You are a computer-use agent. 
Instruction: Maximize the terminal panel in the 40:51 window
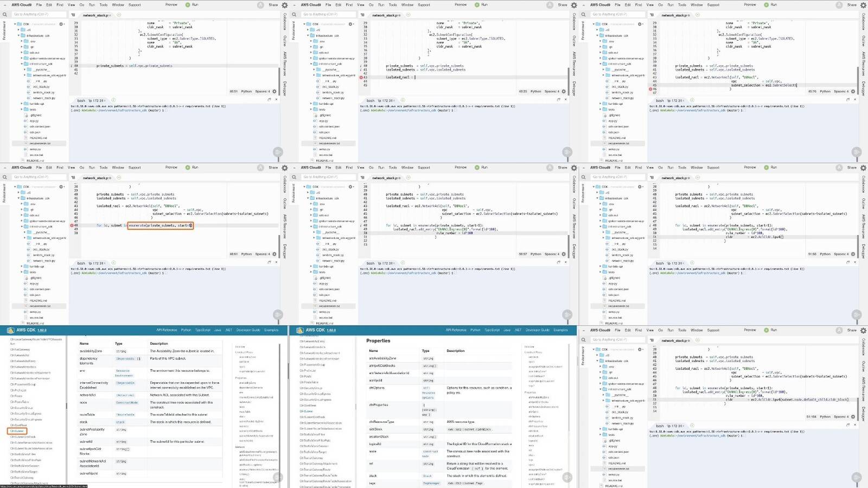click(270, 99)
